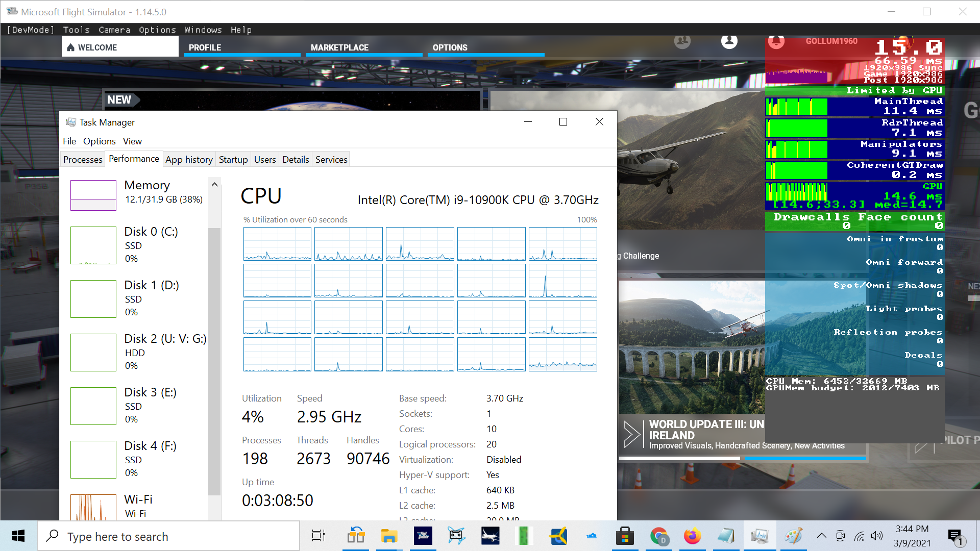The width and height of the screenshot is (980, 551).
Task: Show hidden system tray icons
Action: click(822, 536)
